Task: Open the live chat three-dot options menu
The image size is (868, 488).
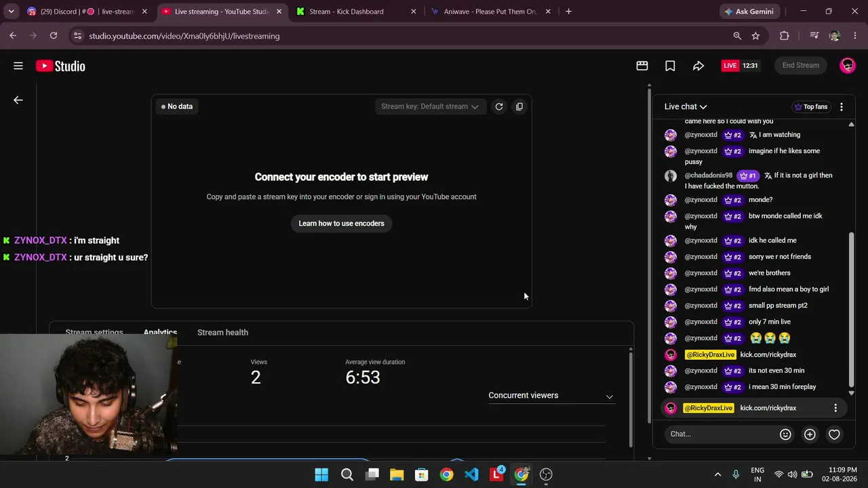Action: [842, 107]
